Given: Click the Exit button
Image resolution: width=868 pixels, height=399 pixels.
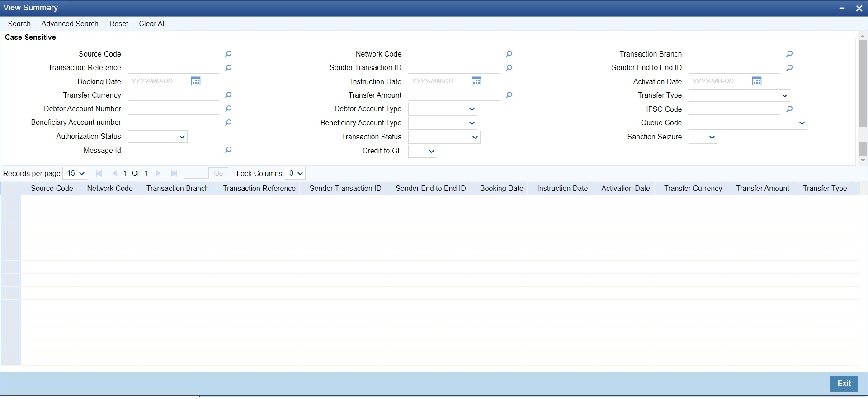Looking at the screenshot, I should [x=844, y=383].
